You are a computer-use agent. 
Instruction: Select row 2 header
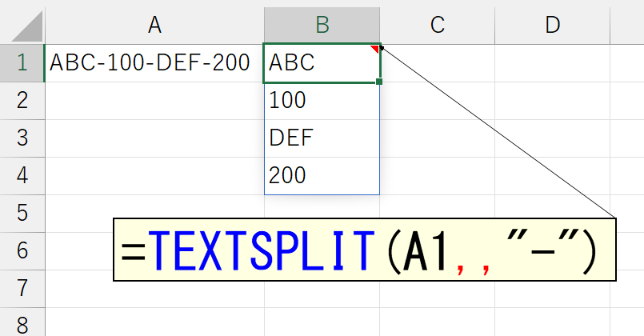(x=22, y=101)
